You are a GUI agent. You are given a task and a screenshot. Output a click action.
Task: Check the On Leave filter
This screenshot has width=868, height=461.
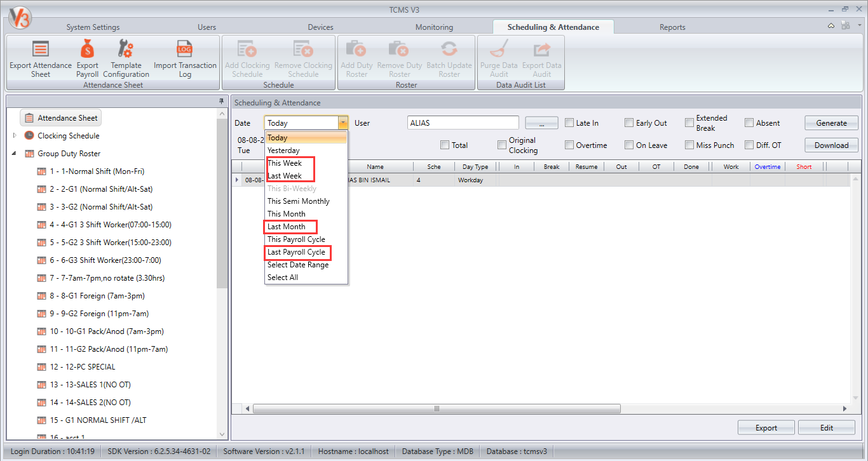[629, 145]
